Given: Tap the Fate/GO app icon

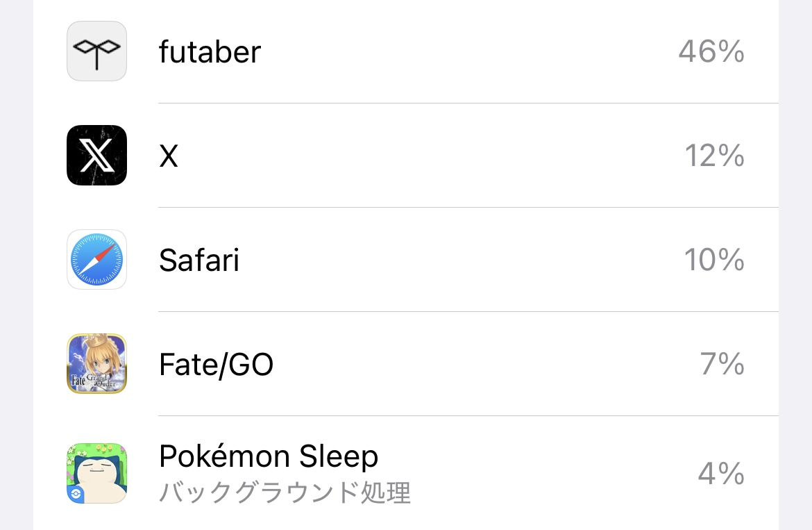Looking at the screenshot, I should coord(97,364).
